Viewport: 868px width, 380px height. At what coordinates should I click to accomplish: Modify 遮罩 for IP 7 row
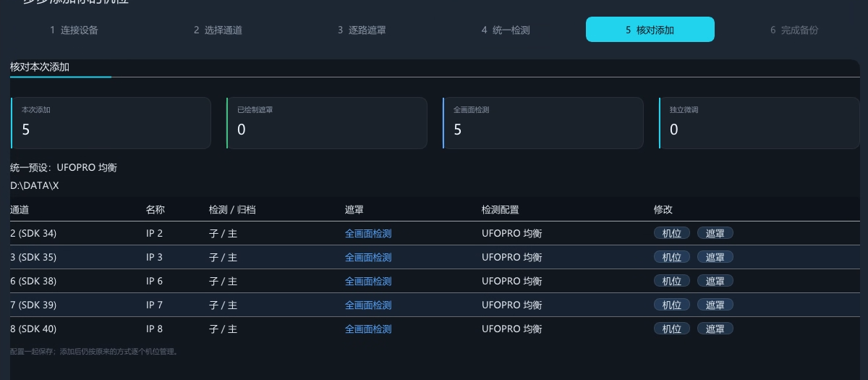coord(715,305)
